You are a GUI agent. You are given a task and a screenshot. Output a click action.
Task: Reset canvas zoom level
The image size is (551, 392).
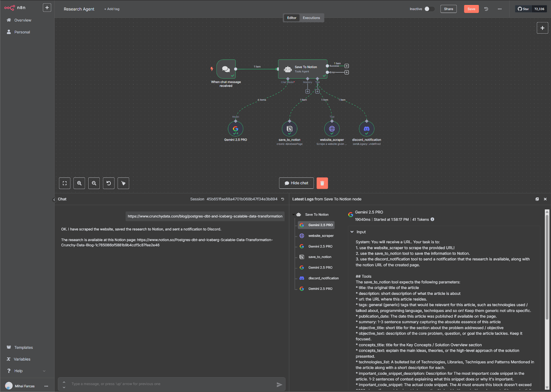(x=109, y=183)
